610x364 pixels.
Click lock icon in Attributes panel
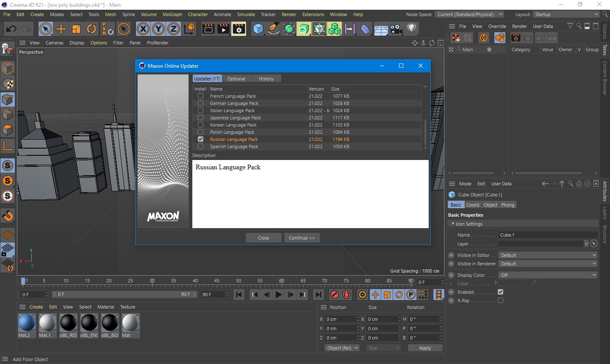pyautogui.click(x=579, y=184)
